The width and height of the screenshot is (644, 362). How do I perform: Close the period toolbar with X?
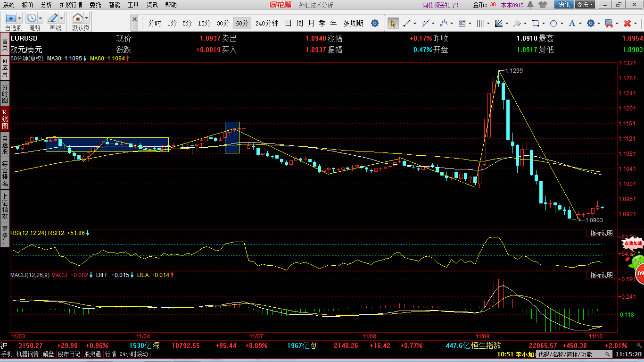[135, 20]
